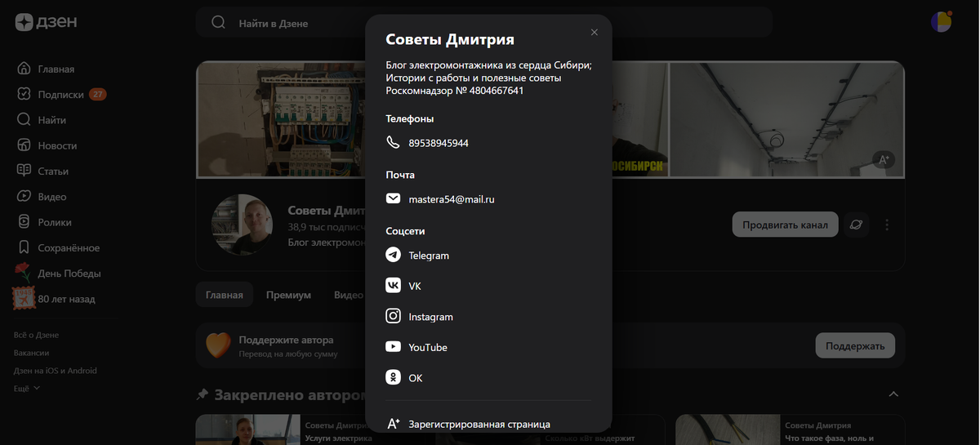
Task: Click the Telegram icon
Action: point(393,255)
